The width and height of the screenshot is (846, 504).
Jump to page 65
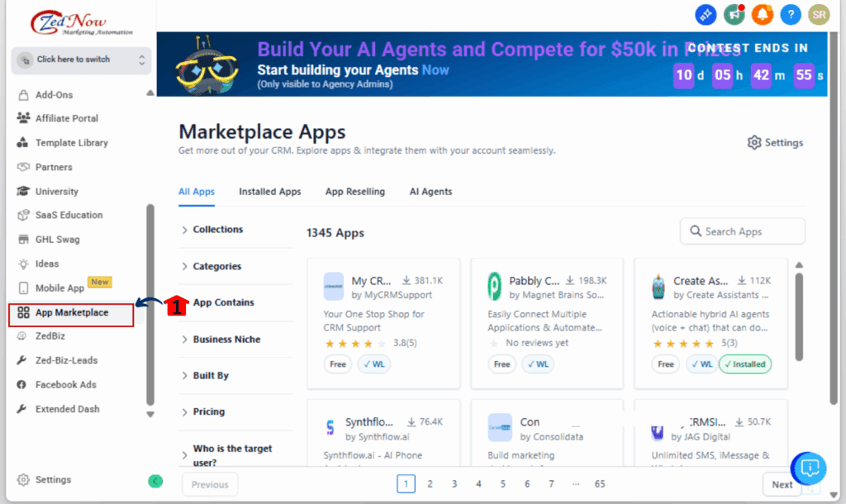point(600,484)
